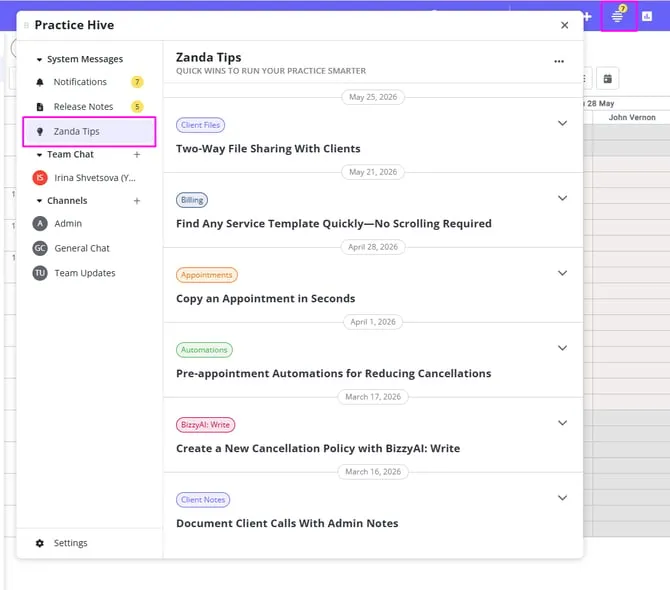Expand the Create a New Cancellation Policy tip

click(562, 423)
